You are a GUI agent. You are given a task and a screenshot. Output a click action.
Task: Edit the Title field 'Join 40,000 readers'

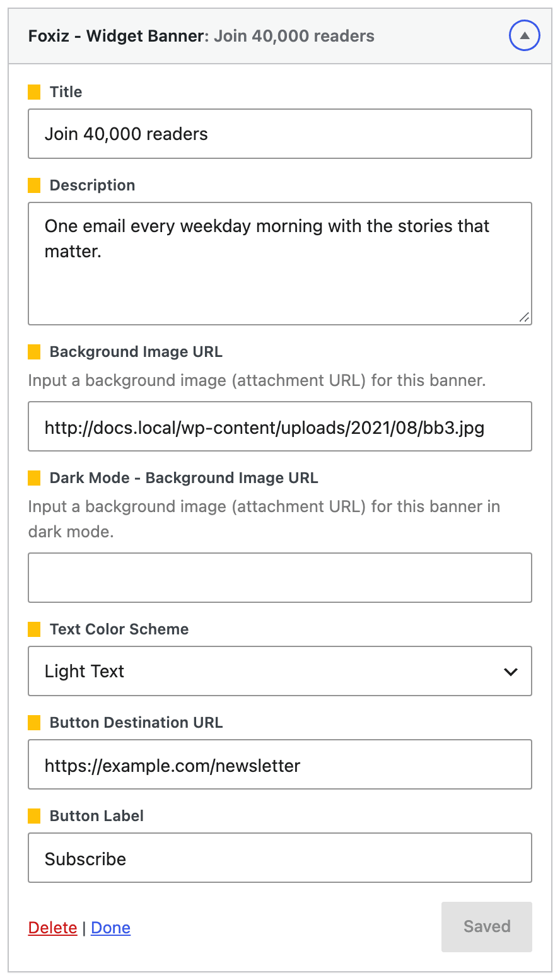pos(280,134)
